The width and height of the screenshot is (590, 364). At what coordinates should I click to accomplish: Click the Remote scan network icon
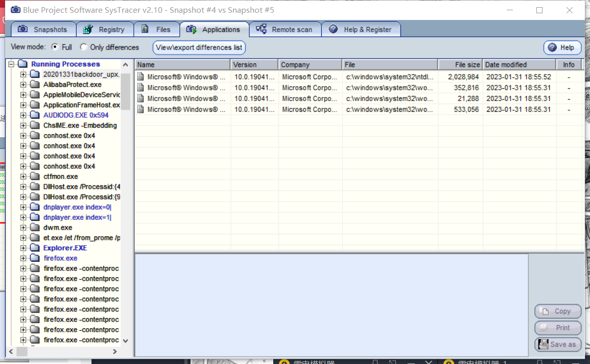click(x=261, y=29)
